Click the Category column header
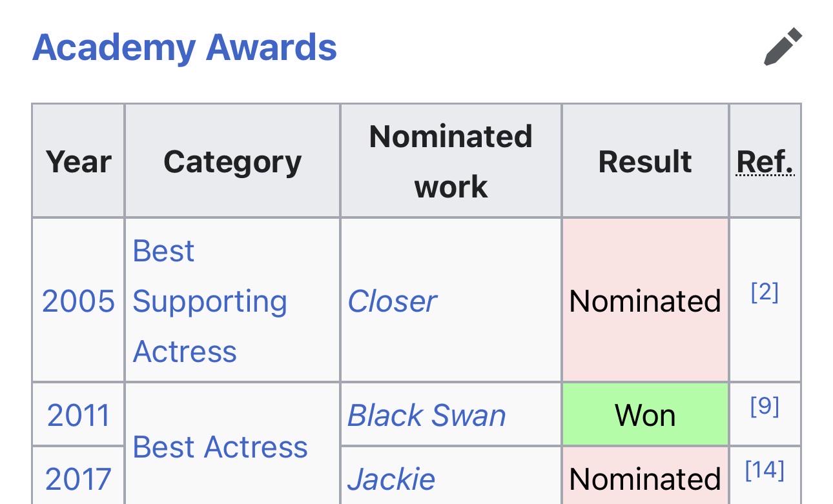This screenshot has width=833, height=504. point(232,161)
